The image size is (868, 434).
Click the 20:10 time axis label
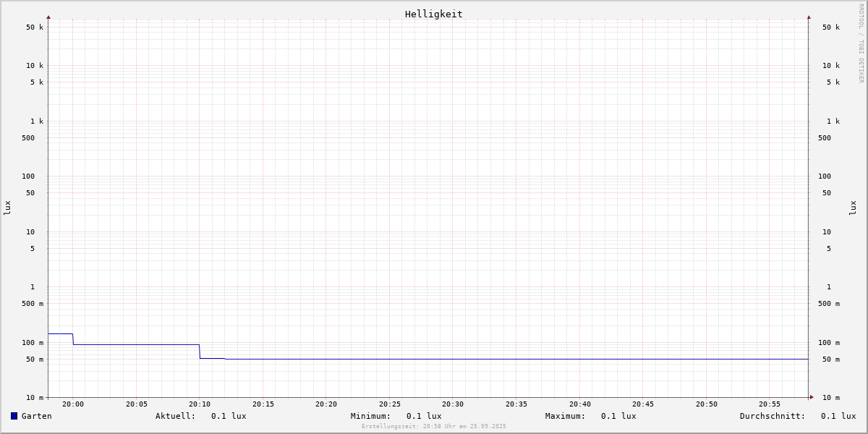[200, 404]
